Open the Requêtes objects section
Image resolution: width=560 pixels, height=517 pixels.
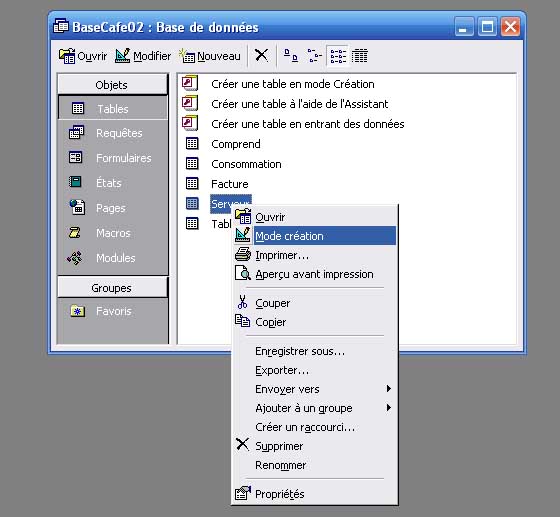(113, 133)
